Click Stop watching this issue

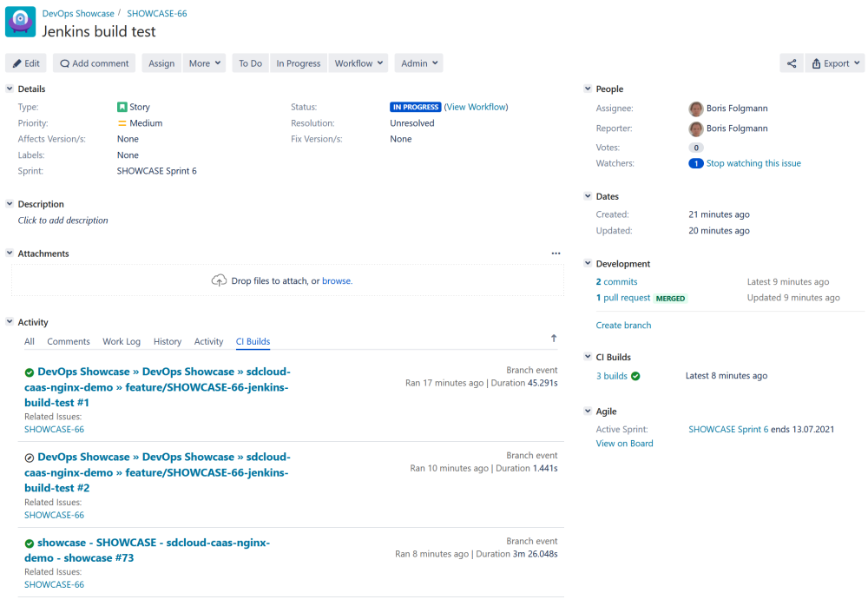753,163
